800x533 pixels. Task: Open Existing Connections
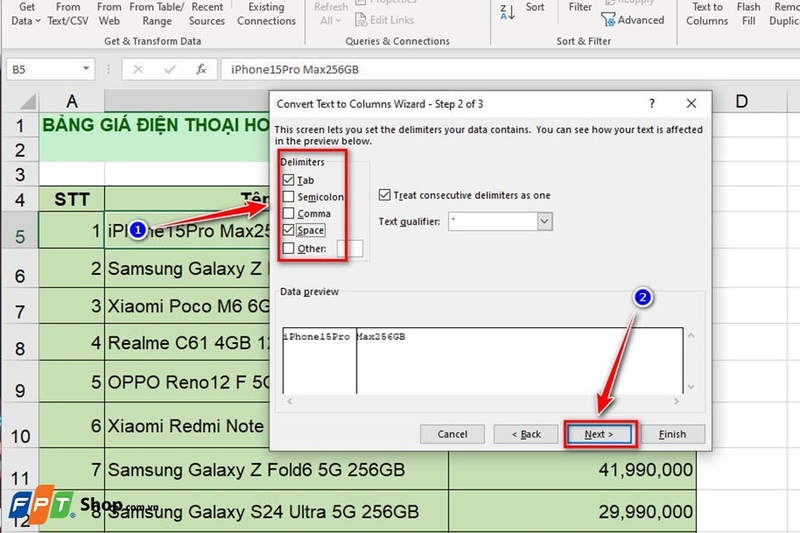click(x=266, y=14)
